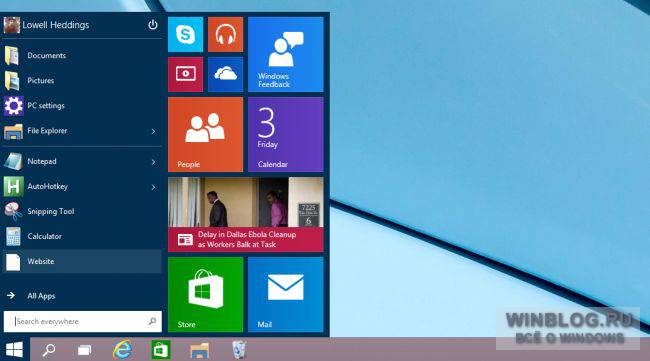Open Snipping Tool
Viewport: 650px width, 361px height.
click(x=82, y=211)
